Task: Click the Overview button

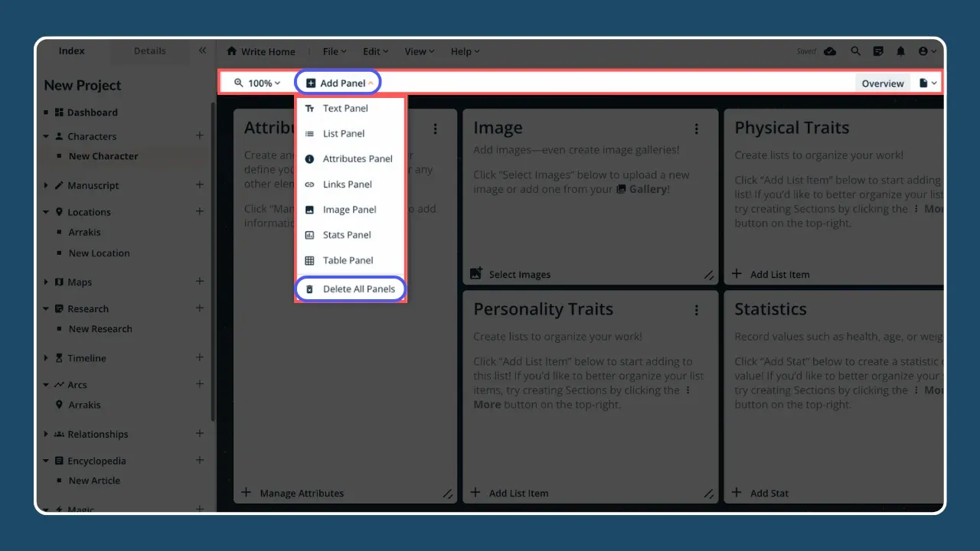Action: (x=883, y=83)
